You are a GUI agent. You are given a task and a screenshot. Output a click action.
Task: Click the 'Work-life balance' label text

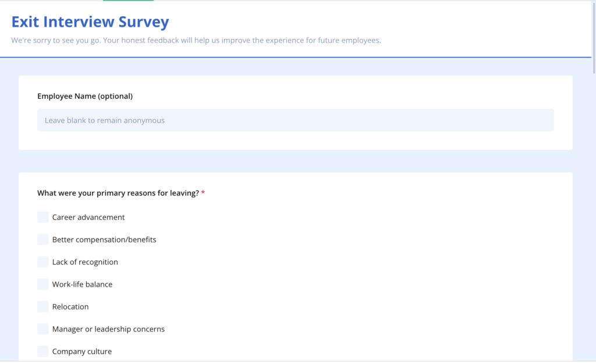[82, 284]
